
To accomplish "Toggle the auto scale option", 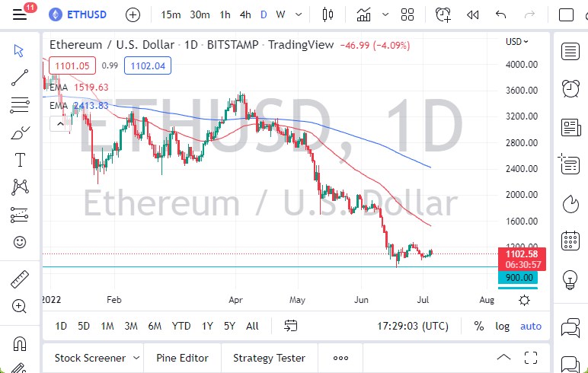I will point(531,326).
